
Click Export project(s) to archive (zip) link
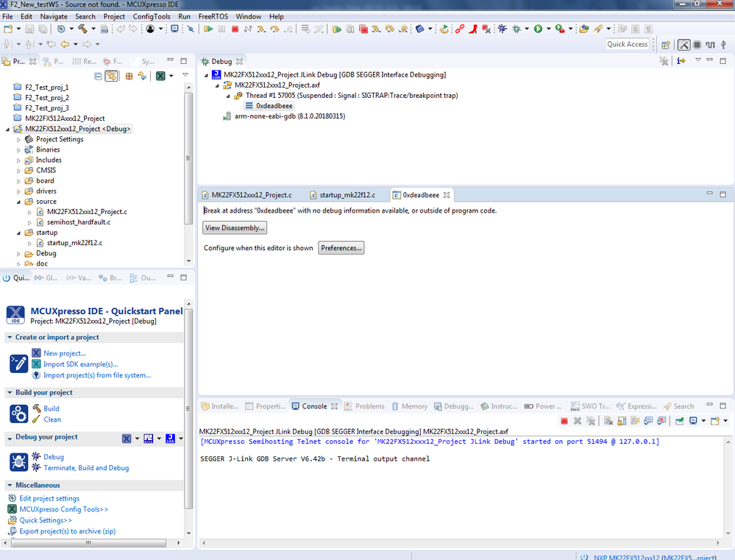[68, 531]
